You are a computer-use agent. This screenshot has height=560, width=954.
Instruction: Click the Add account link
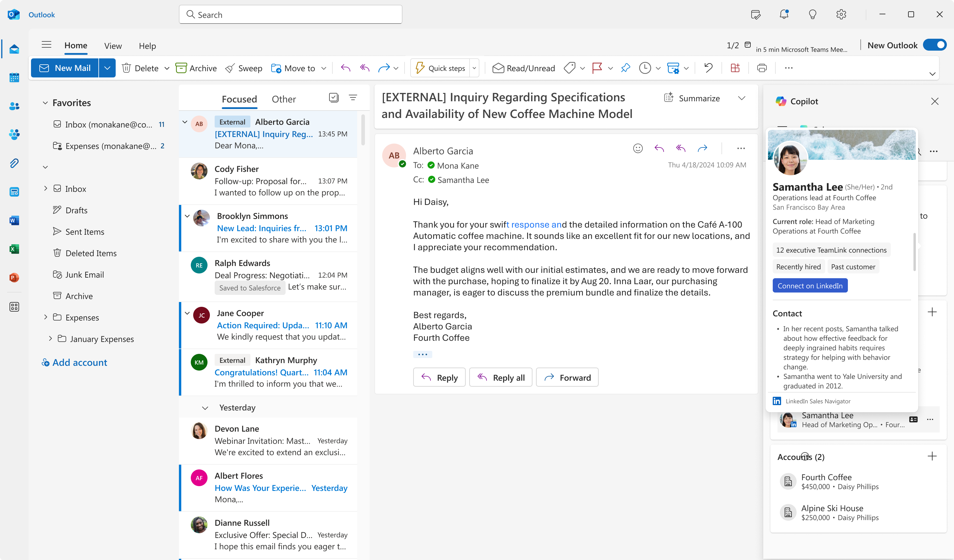74,363
